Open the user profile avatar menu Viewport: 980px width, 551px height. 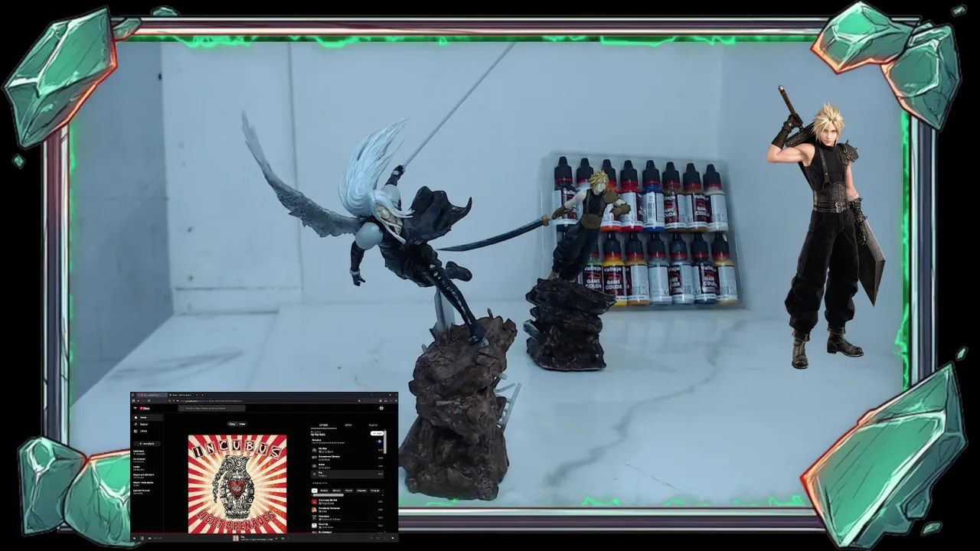pyautogui.click(x=381, y=409)
